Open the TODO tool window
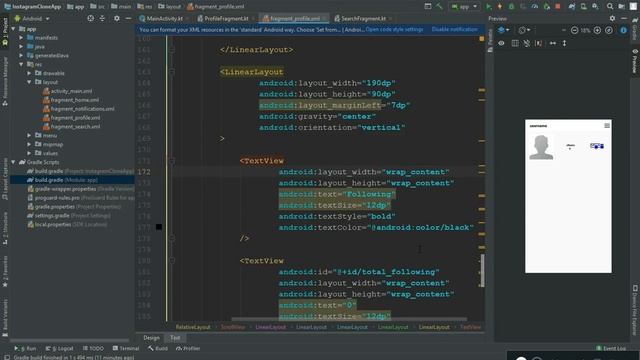Screen dimensions: 640x360 (x=93, y=348)
